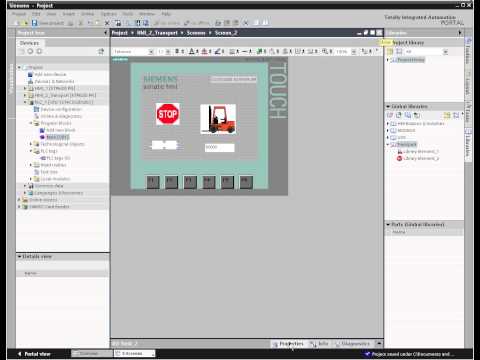Switch to the Diagnostics tab
This screenshot has height=360, width=480.
353,344
